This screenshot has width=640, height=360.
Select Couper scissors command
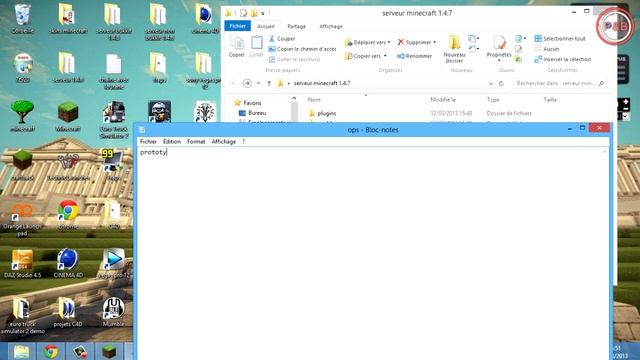pos(282,38)
